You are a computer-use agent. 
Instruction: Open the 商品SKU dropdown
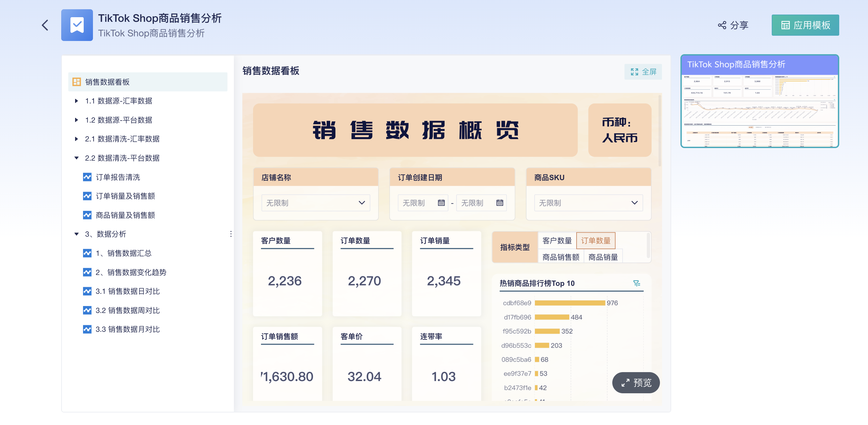pos(588,203)
